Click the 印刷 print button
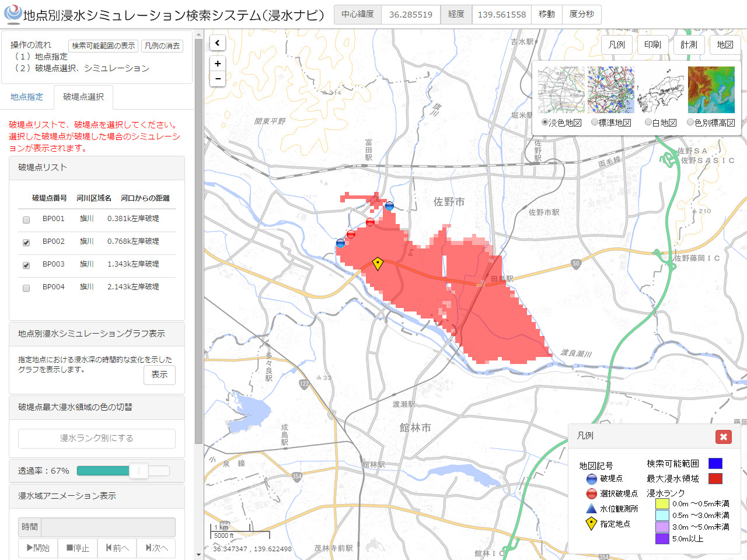The width and height of the screenshot is (747, 560). (652, 45)
